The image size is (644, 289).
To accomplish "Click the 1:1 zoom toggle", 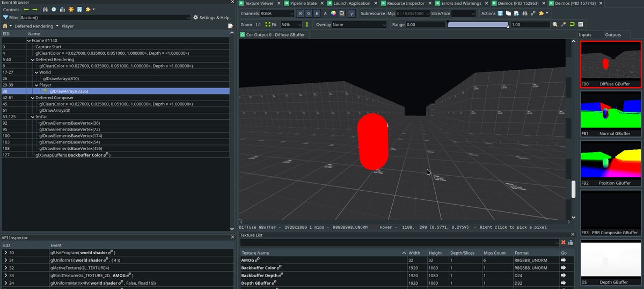I will pos(258,25).
